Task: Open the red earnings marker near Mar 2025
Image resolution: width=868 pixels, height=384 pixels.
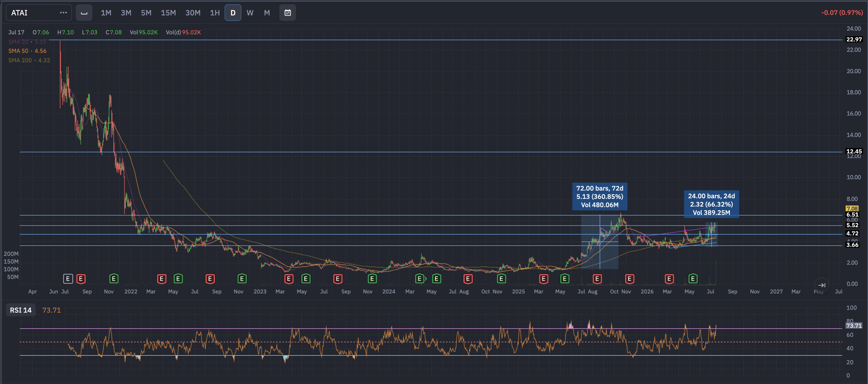Action: pyautogui.click(x=544, y=279)
